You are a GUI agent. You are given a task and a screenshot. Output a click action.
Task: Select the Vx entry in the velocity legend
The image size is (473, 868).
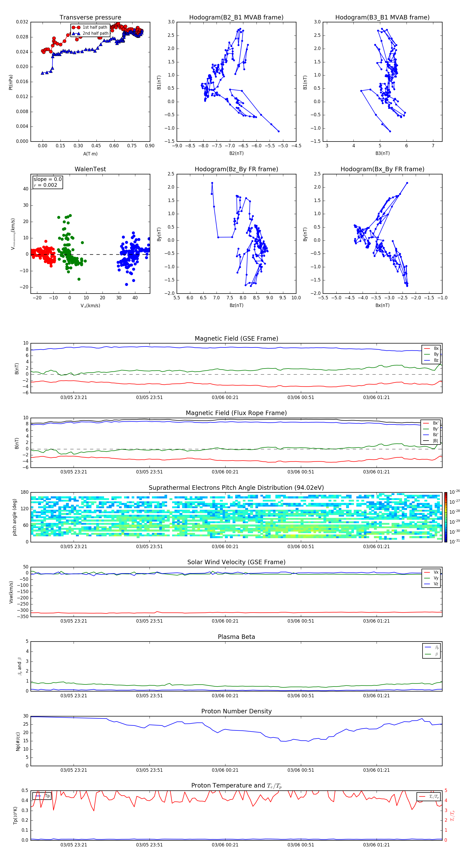[431, 572]
